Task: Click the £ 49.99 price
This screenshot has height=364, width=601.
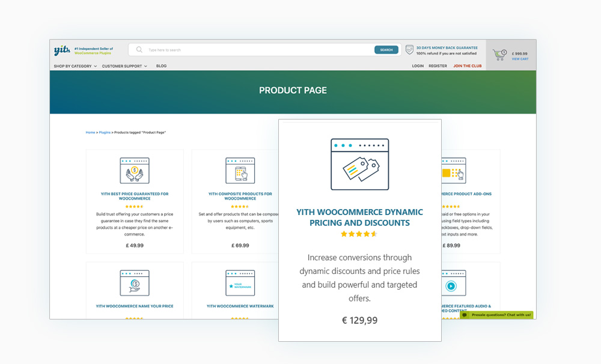Action: pyautogui.click(x=135, y=246)
